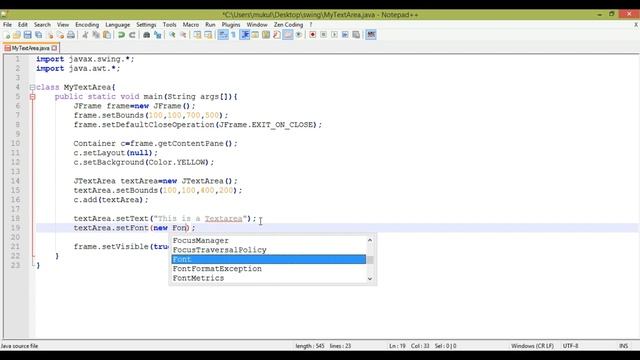
Task: Choose FocusManager from the autocomplete list
Action: point(268,240)
